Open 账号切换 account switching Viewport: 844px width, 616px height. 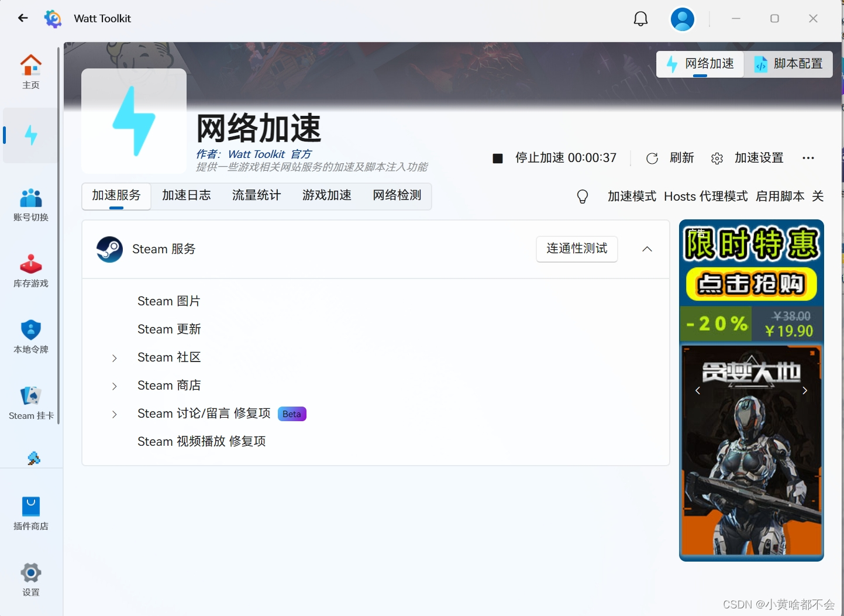click(31, 205)
